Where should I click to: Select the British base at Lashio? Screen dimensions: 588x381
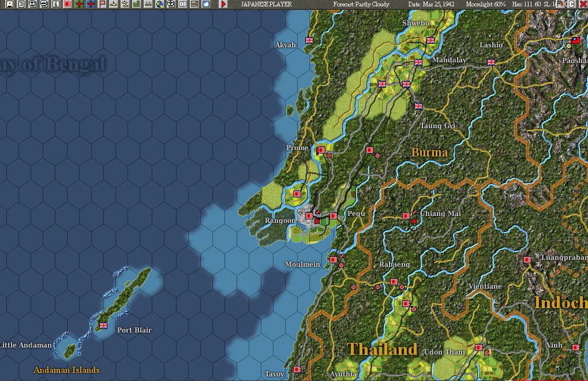(x=491, y=62)
